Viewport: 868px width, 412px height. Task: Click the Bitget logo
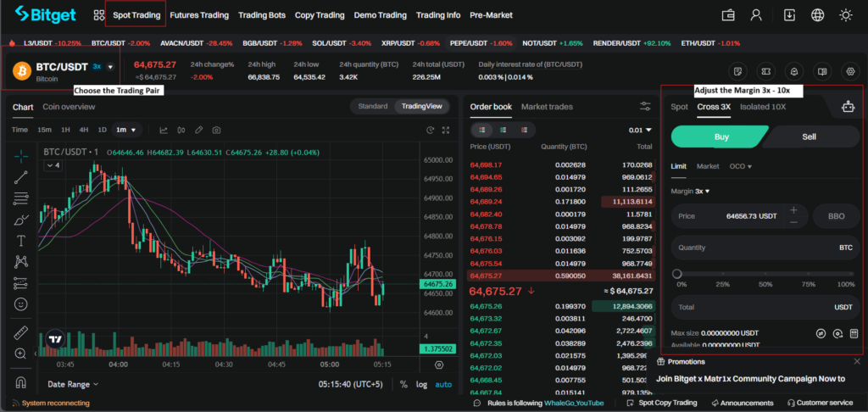46,14
